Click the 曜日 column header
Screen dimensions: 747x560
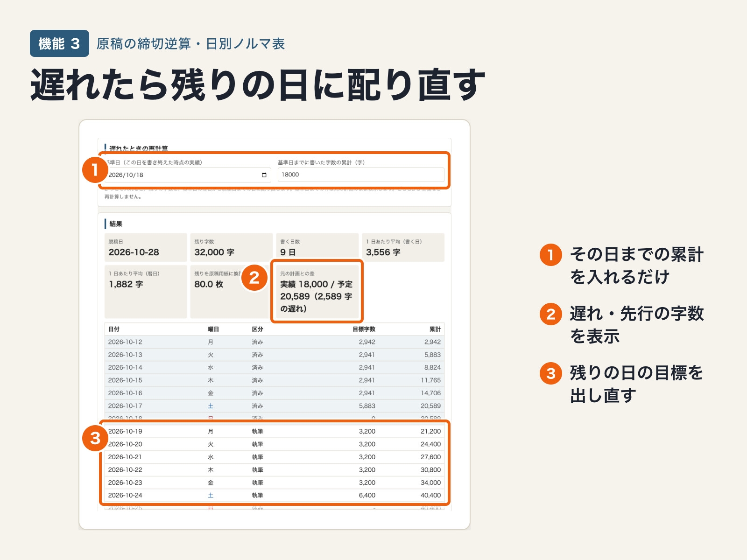213,329
